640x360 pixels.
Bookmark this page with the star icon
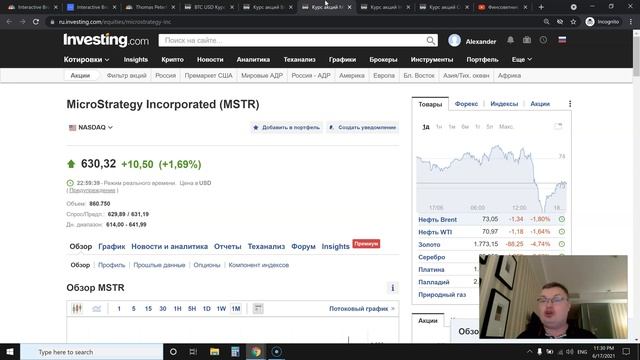[x=573, y=22]
